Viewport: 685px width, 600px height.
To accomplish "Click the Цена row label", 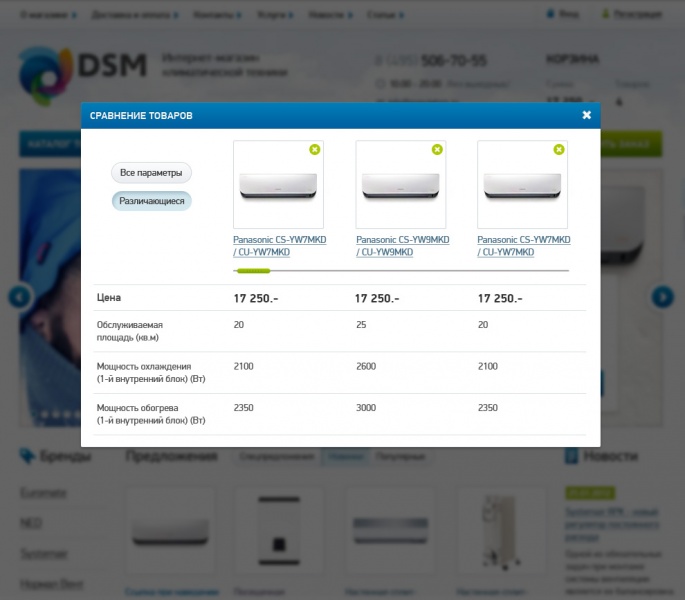I will 109,298.
